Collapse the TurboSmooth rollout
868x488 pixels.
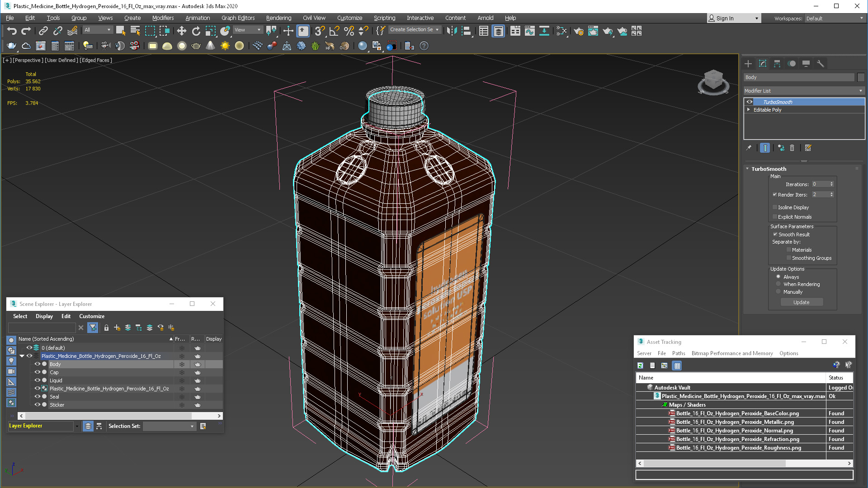[x=748, y=169]
